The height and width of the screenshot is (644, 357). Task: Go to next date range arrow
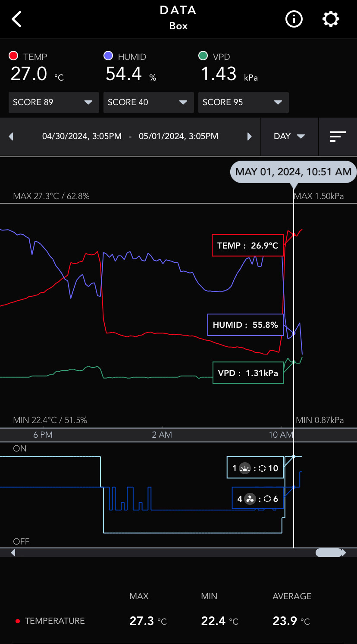(x=249, y=137)
